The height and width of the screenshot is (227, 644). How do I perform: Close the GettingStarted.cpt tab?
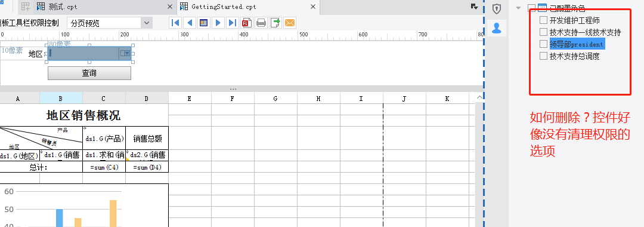coord(313,7)
